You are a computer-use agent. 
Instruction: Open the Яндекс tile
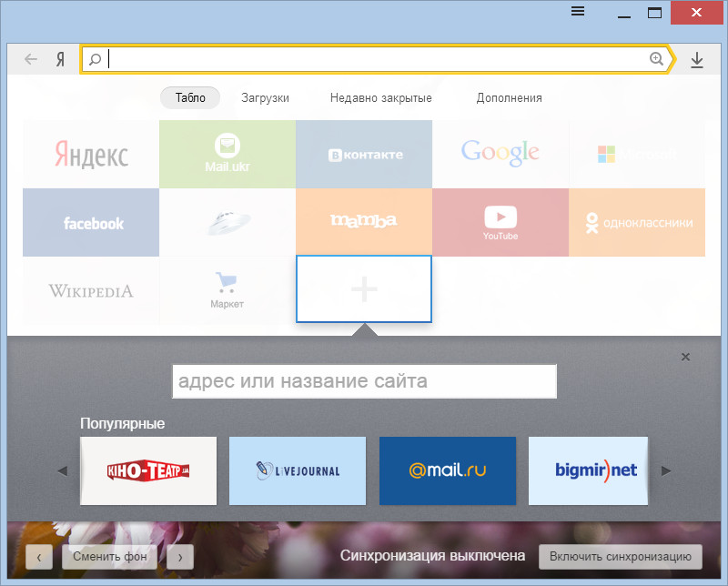91,154
